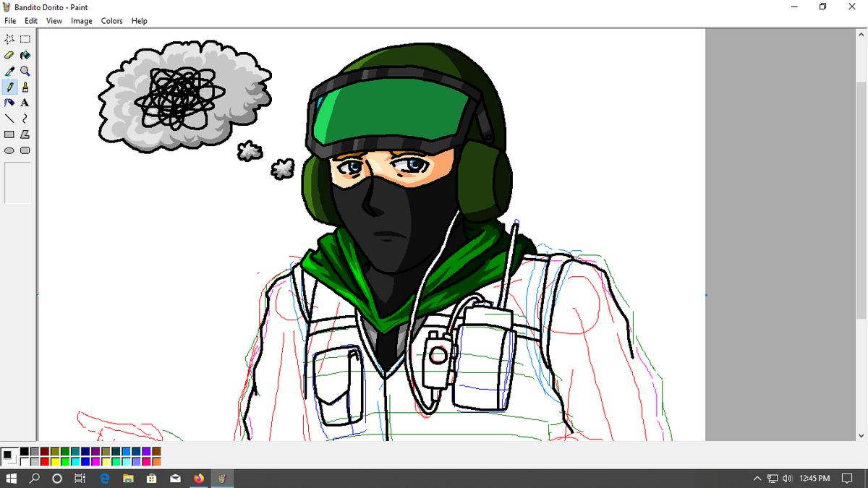Pick the bright yellow palette swatch
The image size is (868, 488).
55,461
